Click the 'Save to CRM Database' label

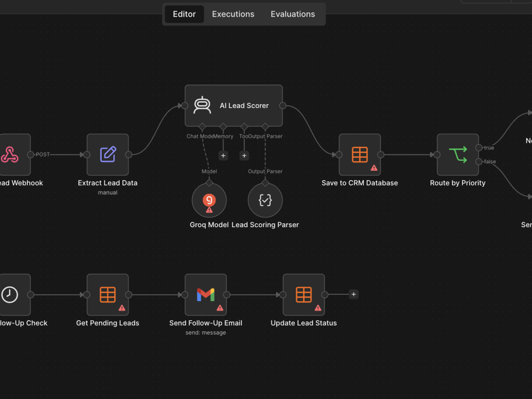click(360, 183)
